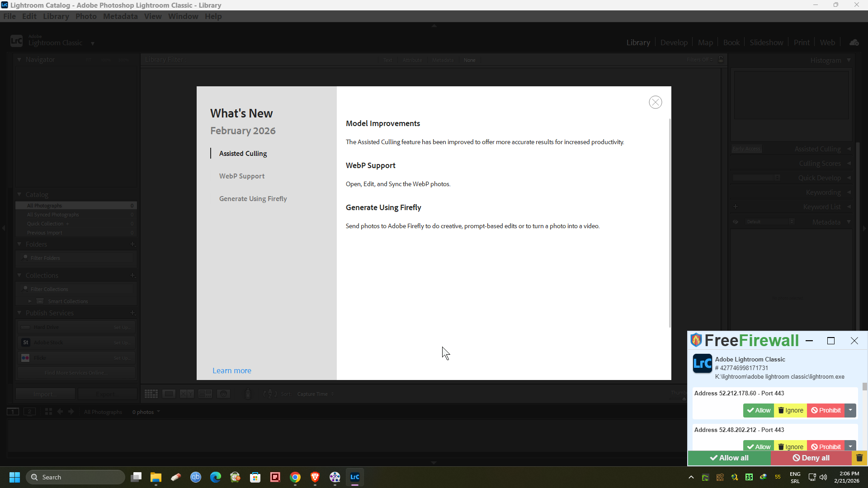Click second window display button 2
The image size is (868, 488).
click(29, 412)
